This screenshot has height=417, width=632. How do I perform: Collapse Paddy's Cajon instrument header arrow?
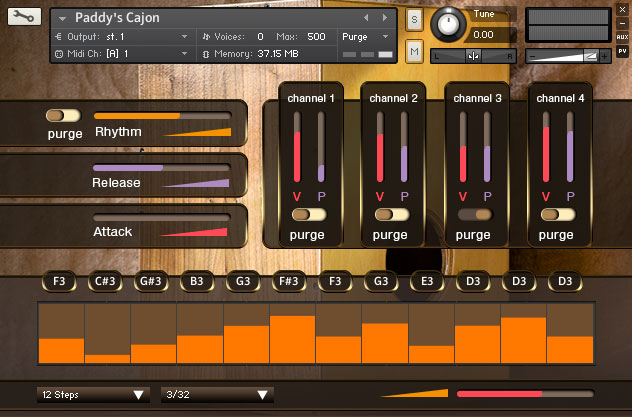pyautogui.click(x=62, y=19)
